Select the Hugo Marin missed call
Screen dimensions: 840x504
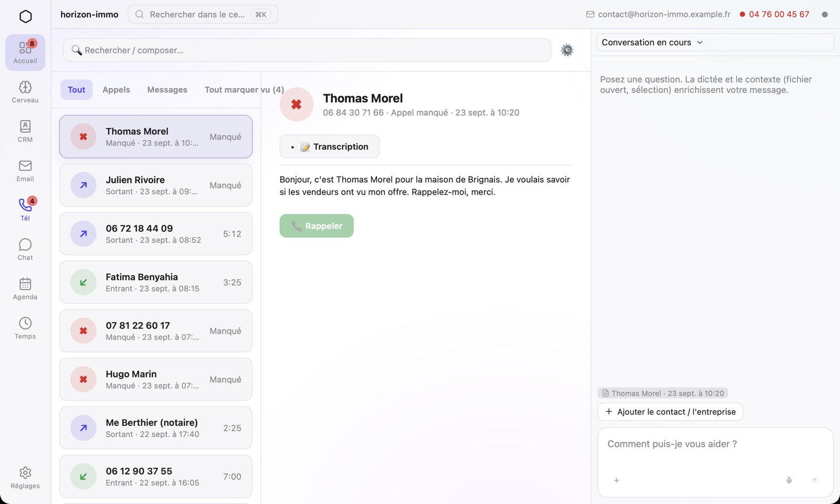[x=156, y=380]
